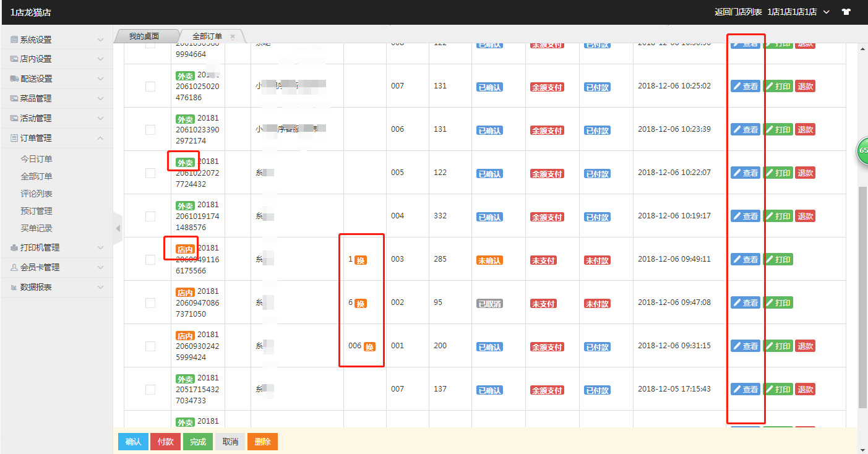Viewport: 868px width, 454px height.
Task: Click the shirt theme icon in header
Action: [846, 12]
